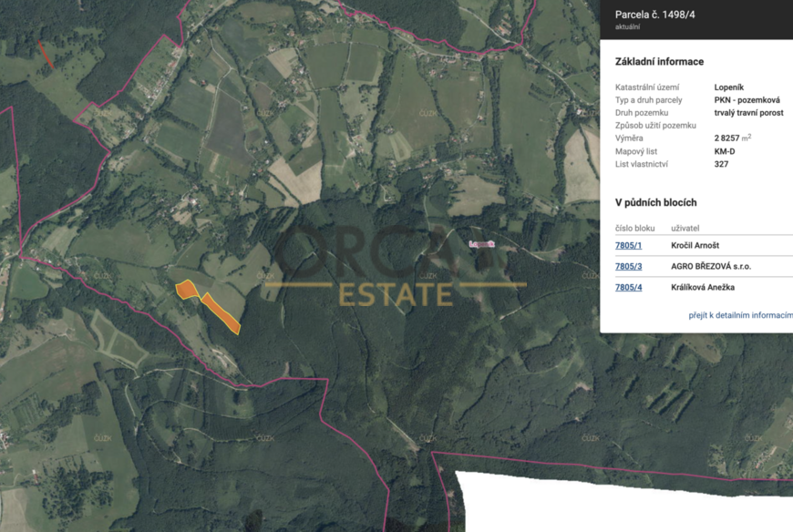Click the pink Lopeník label on map
The height and width of the screenshot is (532, 793).
[480, 244]
